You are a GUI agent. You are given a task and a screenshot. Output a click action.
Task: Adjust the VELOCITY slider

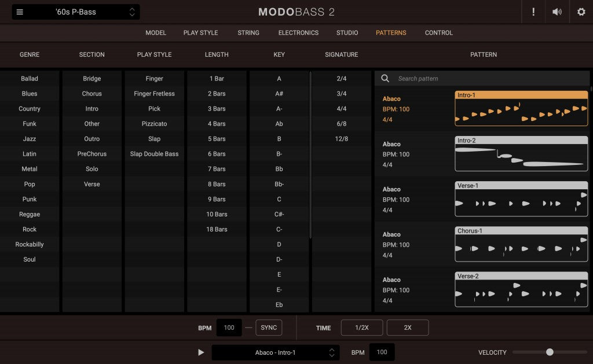tap(549, 352)
